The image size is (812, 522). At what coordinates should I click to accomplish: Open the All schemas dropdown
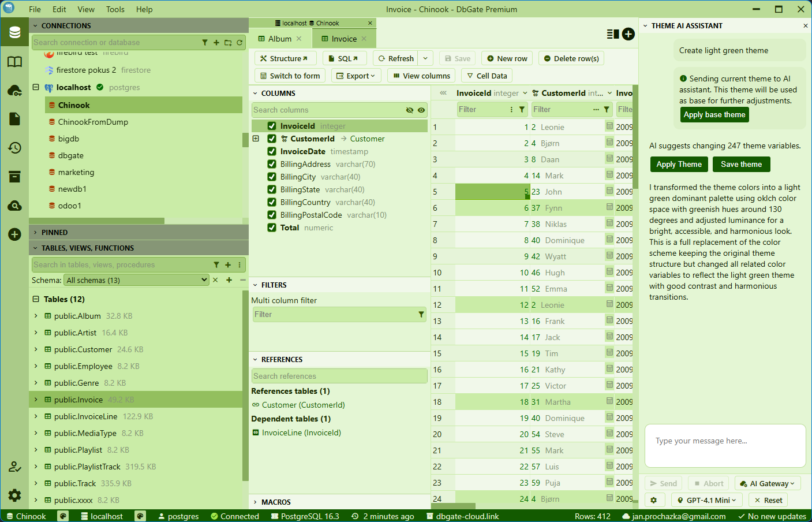pos(136,279)
